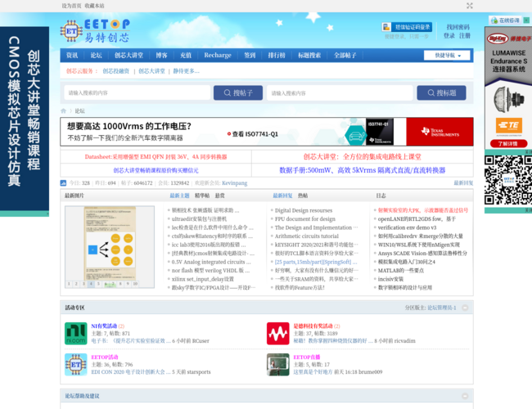Click the 搜帖子 search button
The height and width of the screenshot is (409, 532).
[x=238, y=93]
